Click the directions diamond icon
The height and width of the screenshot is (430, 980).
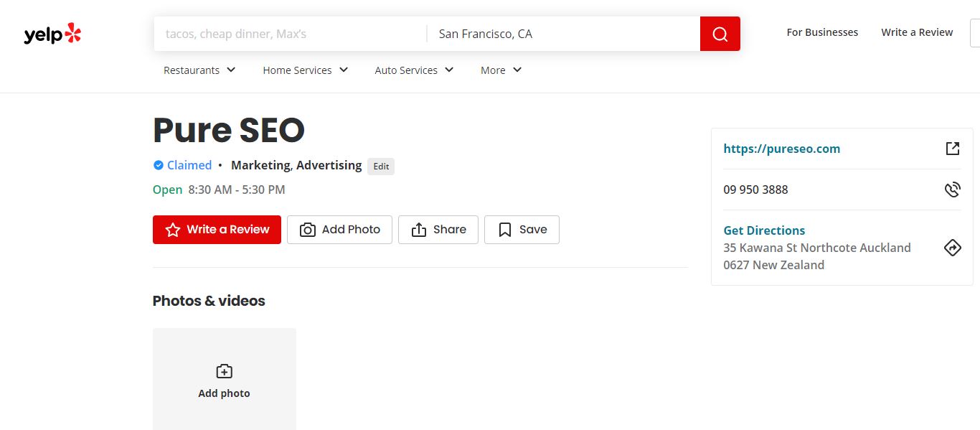952,248
